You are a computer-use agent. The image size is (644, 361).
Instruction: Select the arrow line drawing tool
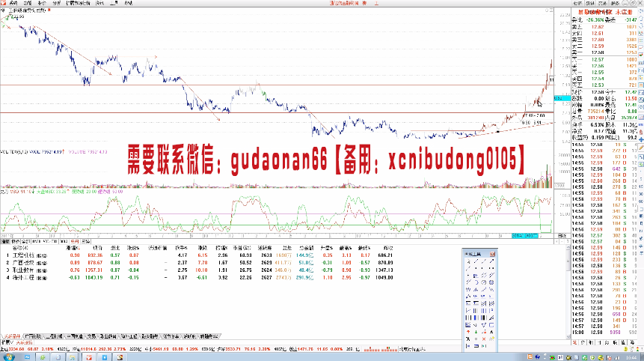(x=491, y=261)
